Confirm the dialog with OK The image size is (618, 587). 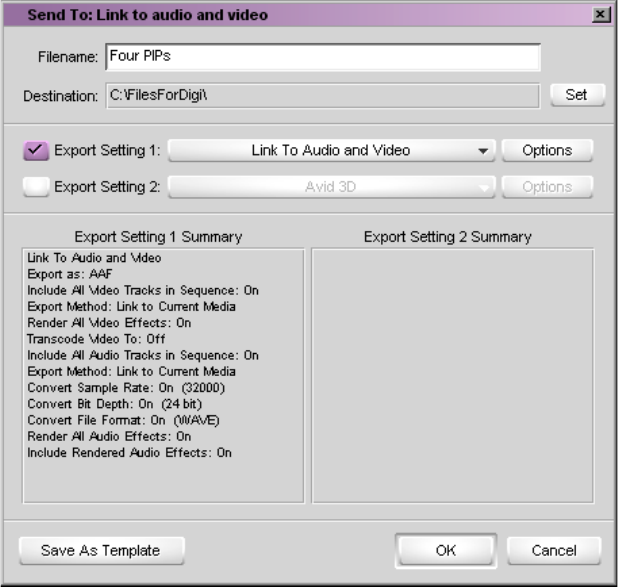[446, 551]
